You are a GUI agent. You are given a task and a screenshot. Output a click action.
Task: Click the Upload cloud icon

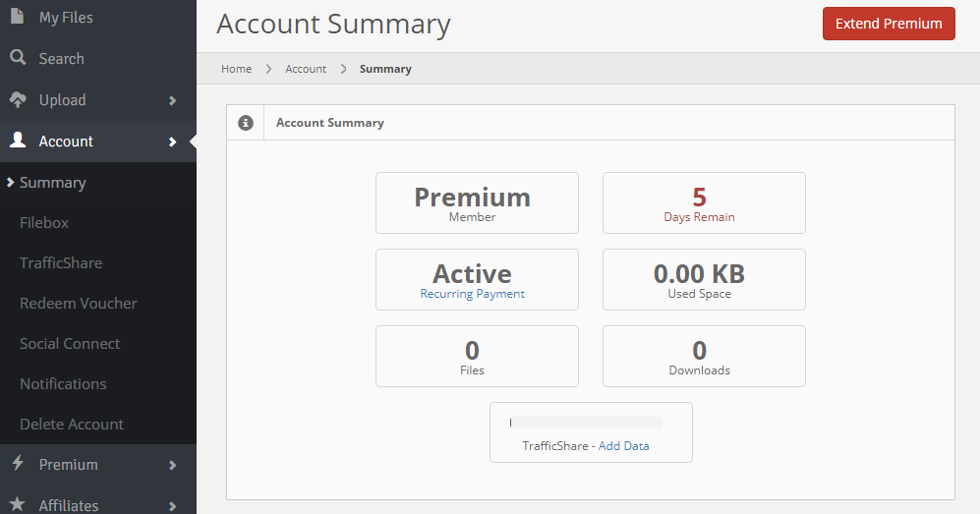18,99
